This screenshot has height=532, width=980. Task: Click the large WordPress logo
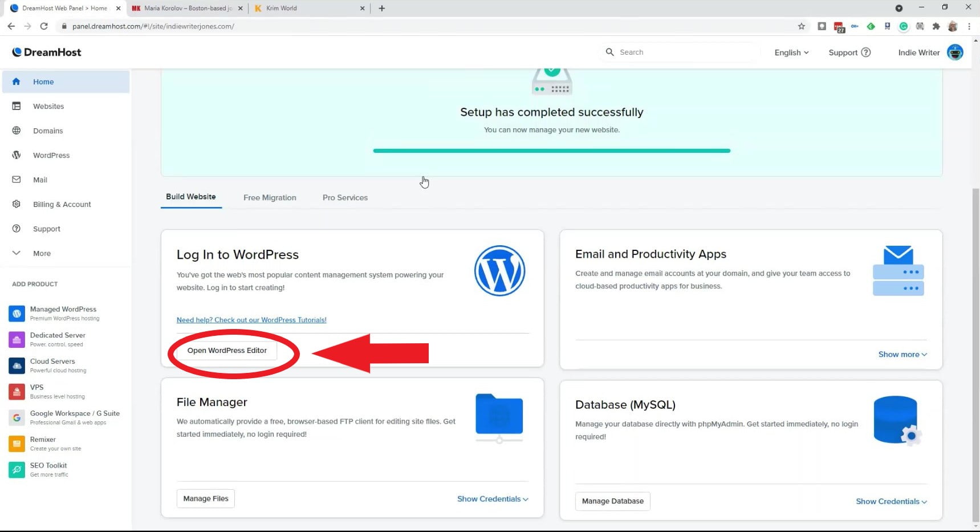tap(499, 271)
